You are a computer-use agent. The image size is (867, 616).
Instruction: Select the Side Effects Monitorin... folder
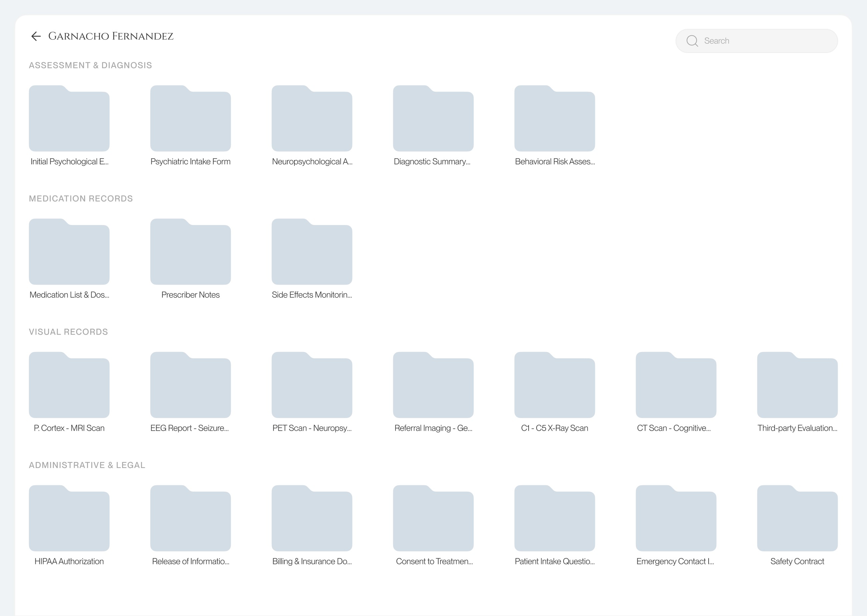point(312,252)
